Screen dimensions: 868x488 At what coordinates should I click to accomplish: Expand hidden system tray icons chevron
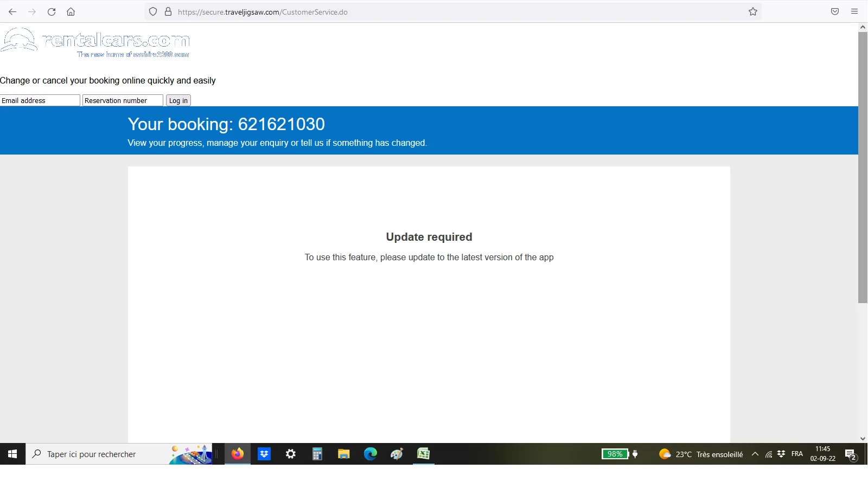coord(755,454)
